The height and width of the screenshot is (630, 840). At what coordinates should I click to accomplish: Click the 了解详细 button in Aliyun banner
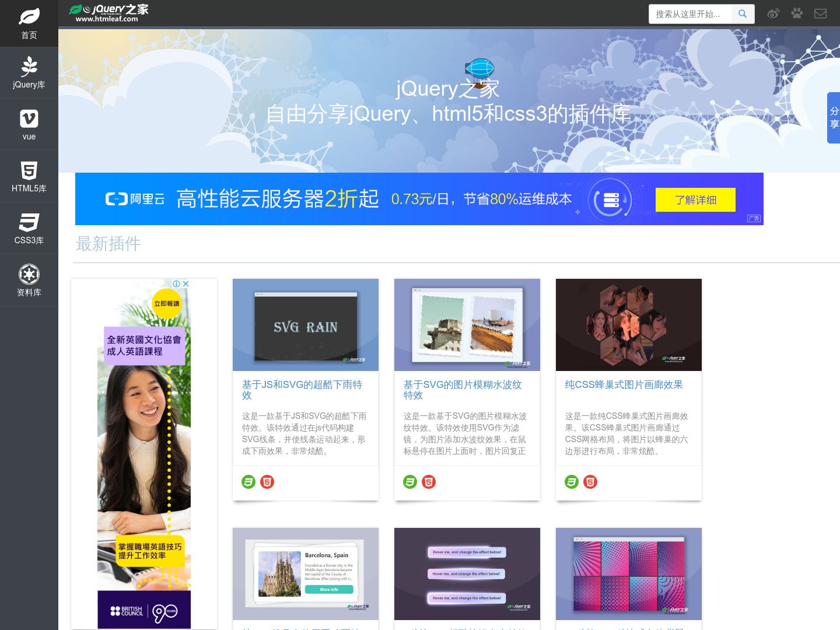(695, 200)
